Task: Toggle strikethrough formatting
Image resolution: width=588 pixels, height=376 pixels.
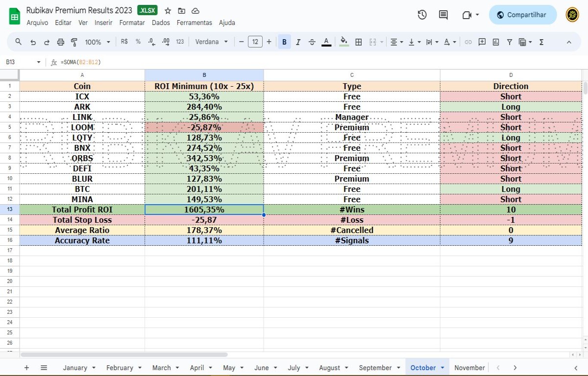Action: [x=312, y=42]
